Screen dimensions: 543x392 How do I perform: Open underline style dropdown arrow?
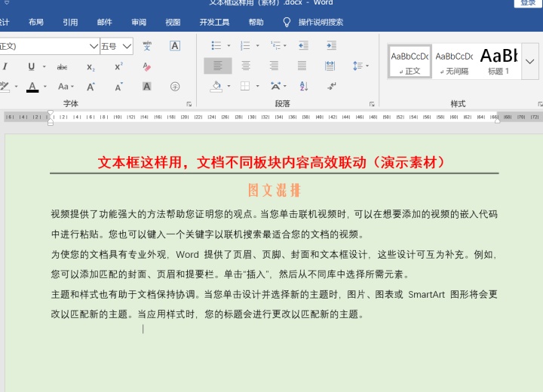pos(44,66)
